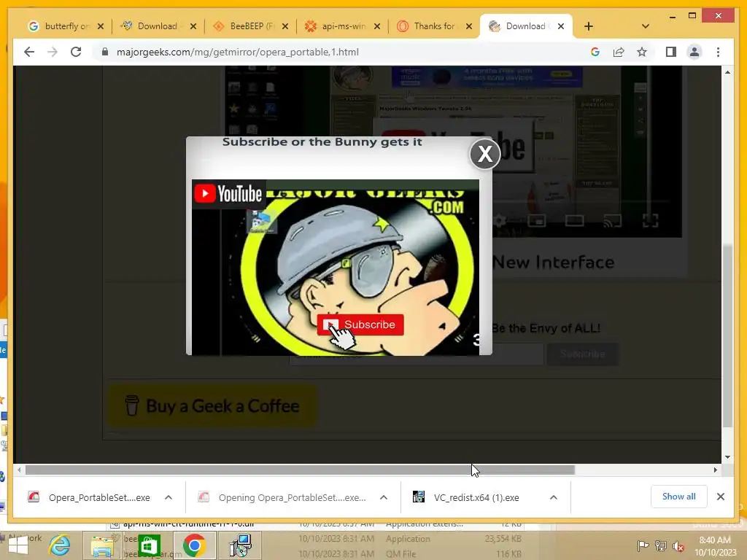Click the coffee cup icon on the Buy a Geek a Coffee button

(132, 405)
